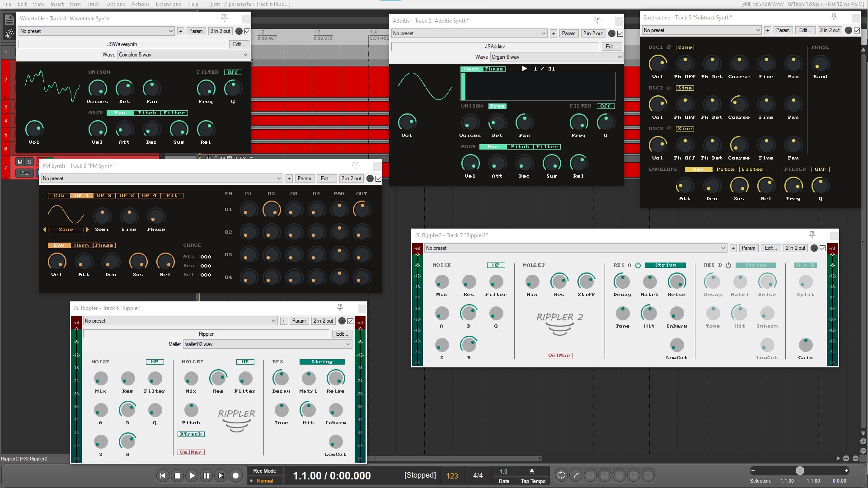Toggle Additiv FILTER Off switch
868x488 pixels.
[605, 106]
